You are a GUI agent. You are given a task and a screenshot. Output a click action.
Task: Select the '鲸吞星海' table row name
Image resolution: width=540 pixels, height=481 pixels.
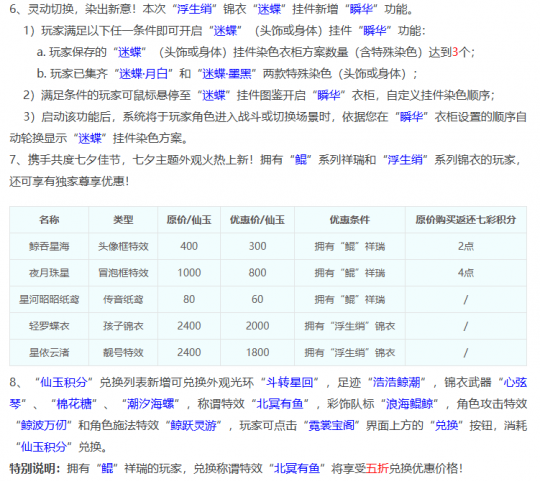click(x=49, y=247)
